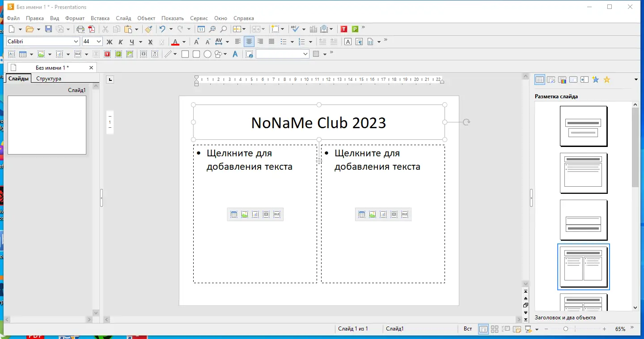Switch to normal slide view in status bar
Image resolution: width=644 pixels, height=339 pixels.
click(483, 329)
